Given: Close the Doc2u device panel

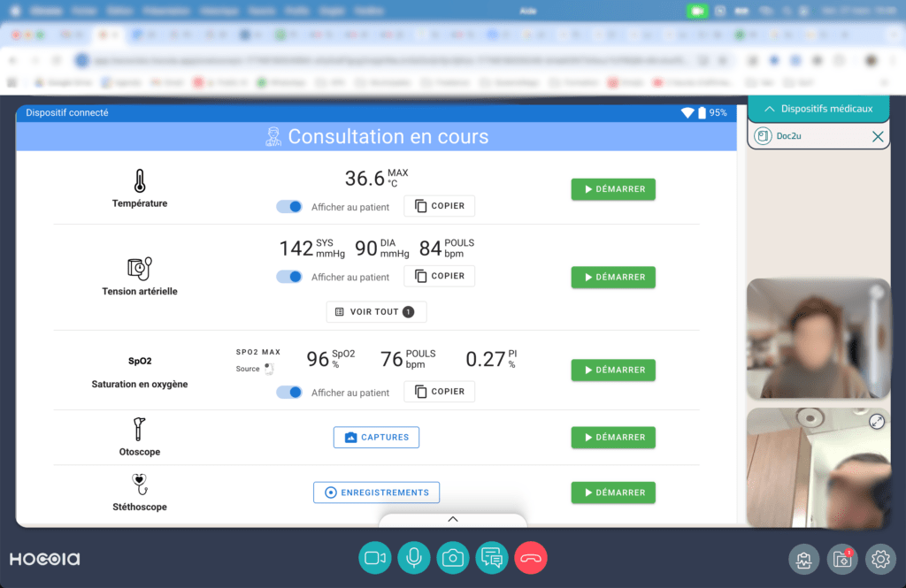Looking at the screenshot, I should (x=878, y=136).
